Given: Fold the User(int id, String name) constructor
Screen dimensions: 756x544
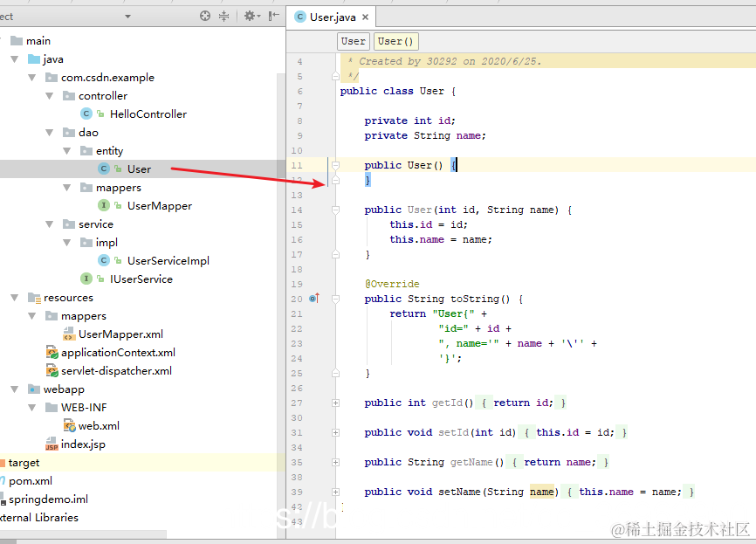Looking at the screenshot, I should (335, 210).
